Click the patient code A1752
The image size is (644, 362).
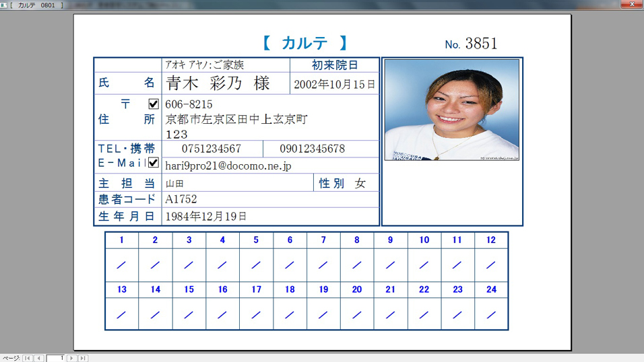click(181, 199)
